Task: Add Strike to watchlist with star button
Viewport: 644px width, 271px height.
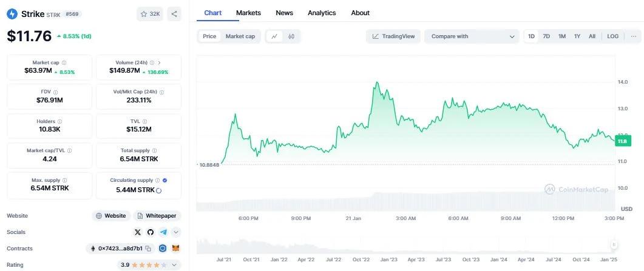Action: (150, 14)
